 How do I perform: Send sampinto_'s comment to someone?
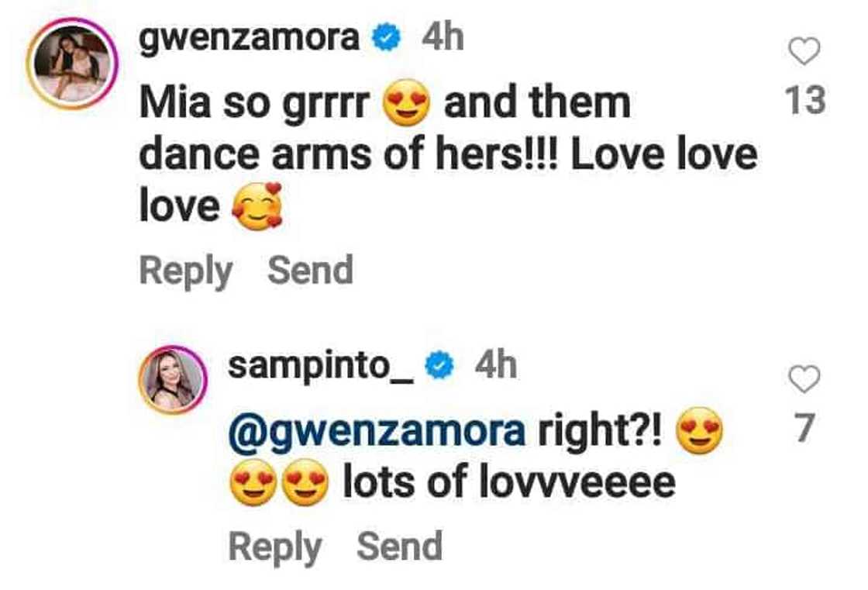tap(399, 547)
